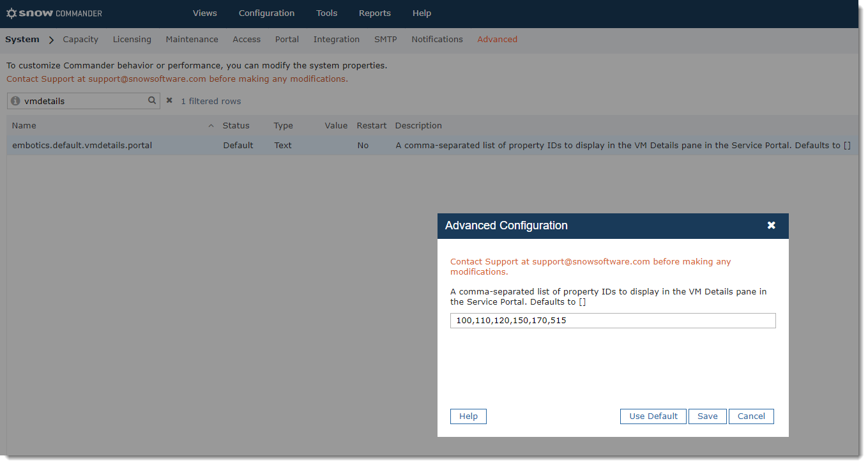Select the Advanced tab
The width and height of the screenshot is (868, 465).
click(497, 40)
